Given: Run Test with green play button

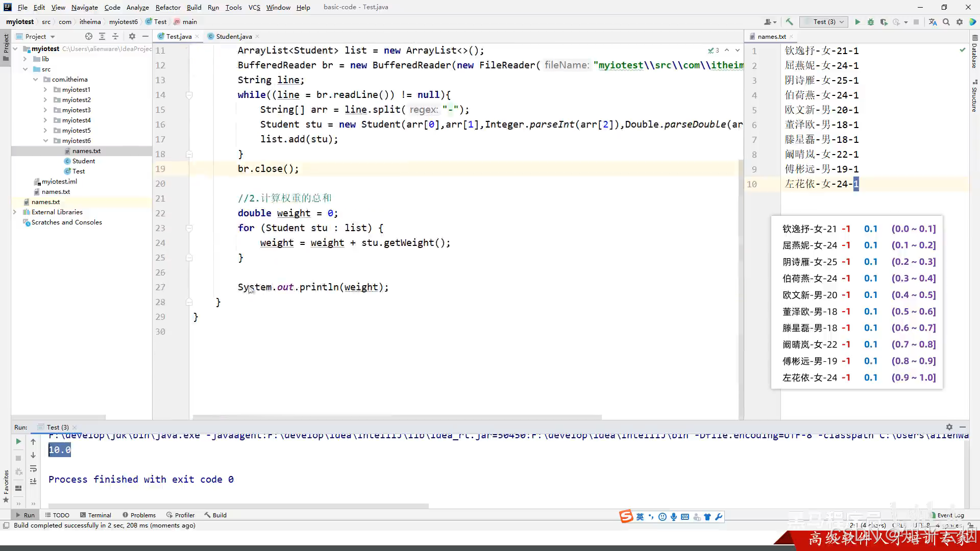Looking at the screenshot, I should (x=857, y=22).
